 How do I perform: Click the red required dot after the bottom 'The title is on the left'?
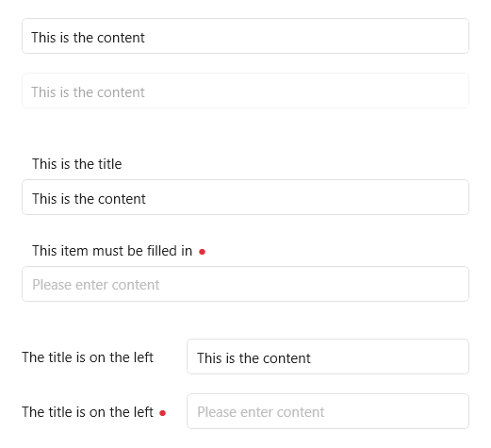tap(162, 413)
